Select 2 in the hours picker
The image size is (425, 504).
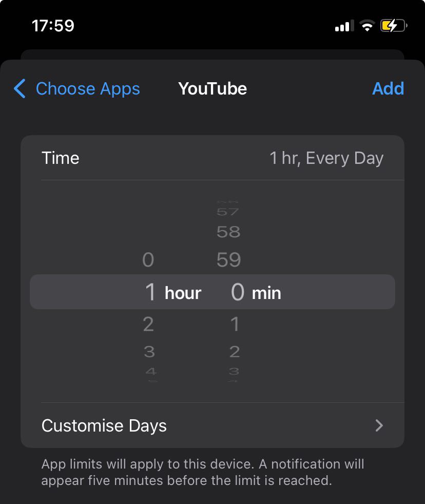click(148, 324)
